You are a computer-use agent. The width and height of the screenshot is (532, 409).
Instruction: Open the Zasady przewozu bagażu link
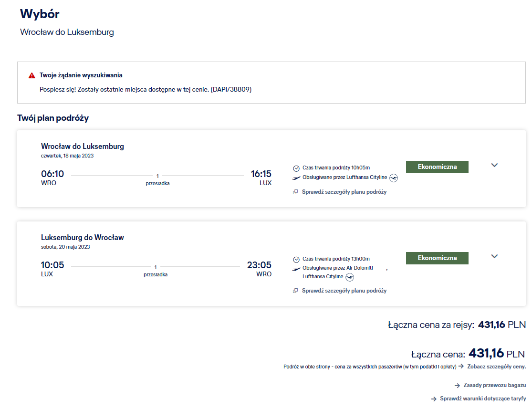point(495,385)
